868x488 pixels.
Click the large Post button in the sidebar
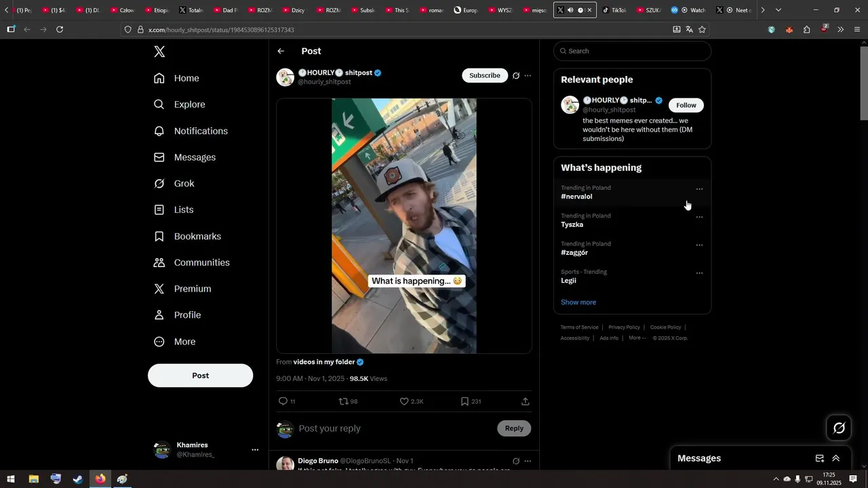tap(200, 375)
